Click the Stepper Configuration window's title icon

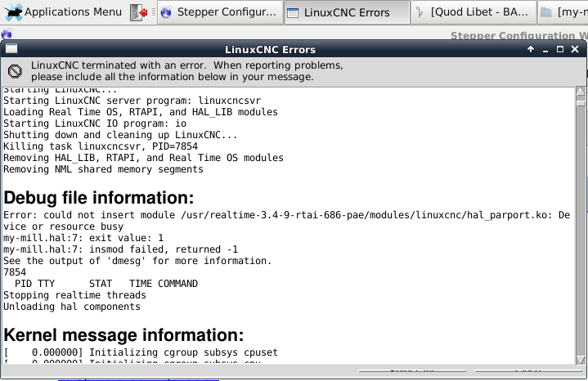click(7, 34)
